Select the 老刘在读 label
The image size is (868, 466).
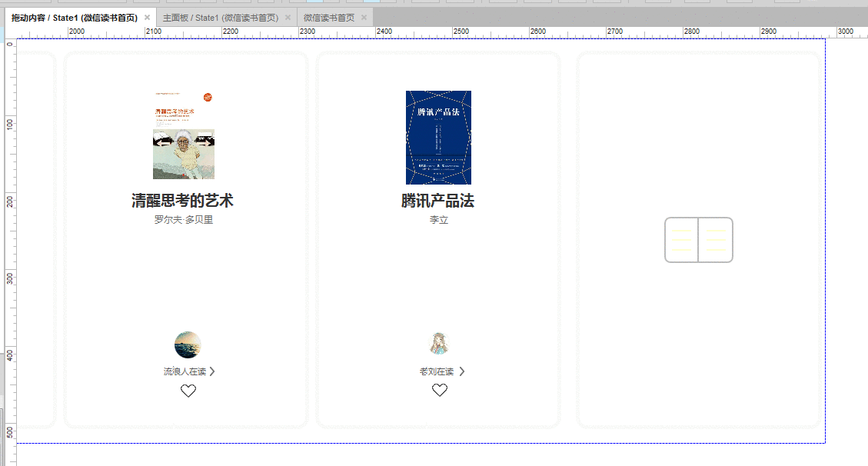(x=436, y=371)
